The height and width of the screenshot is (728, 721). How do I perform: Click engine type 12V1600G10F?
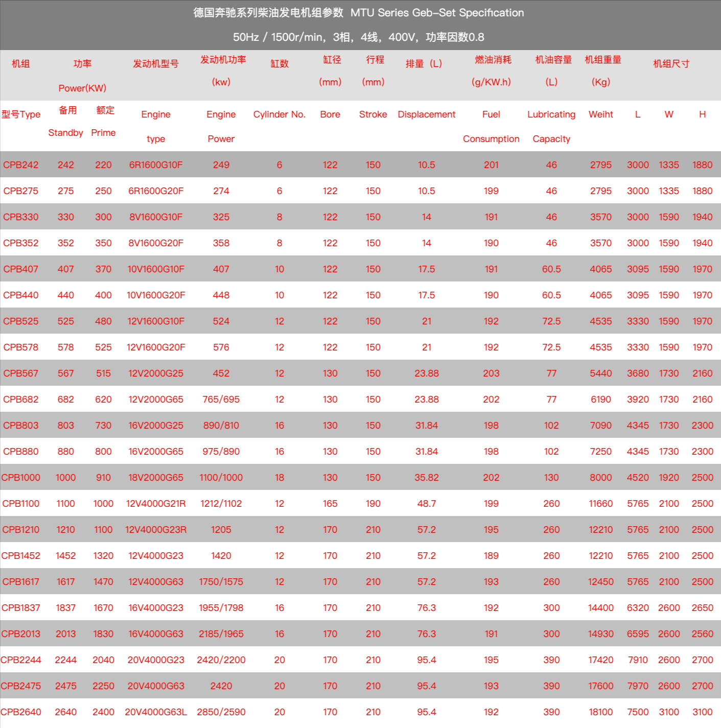(x=156, y=321)
